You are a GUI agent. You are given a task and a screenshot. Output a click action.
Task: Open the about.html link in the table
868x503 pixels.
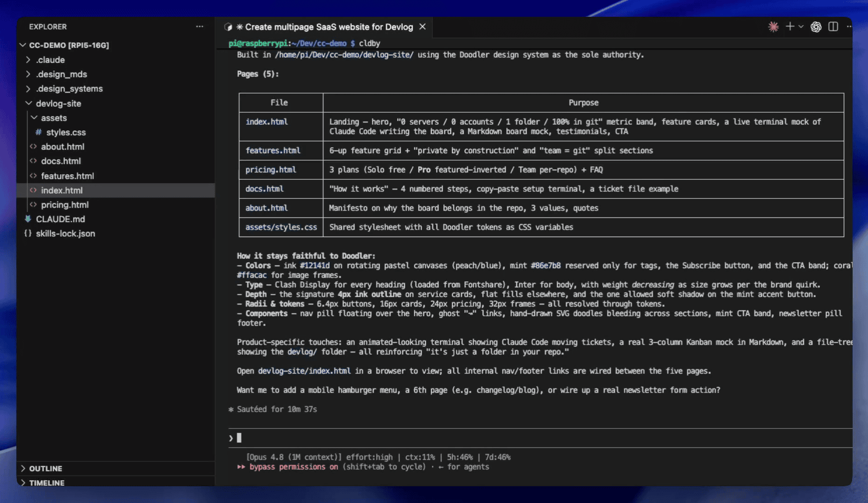pos(267,208)
